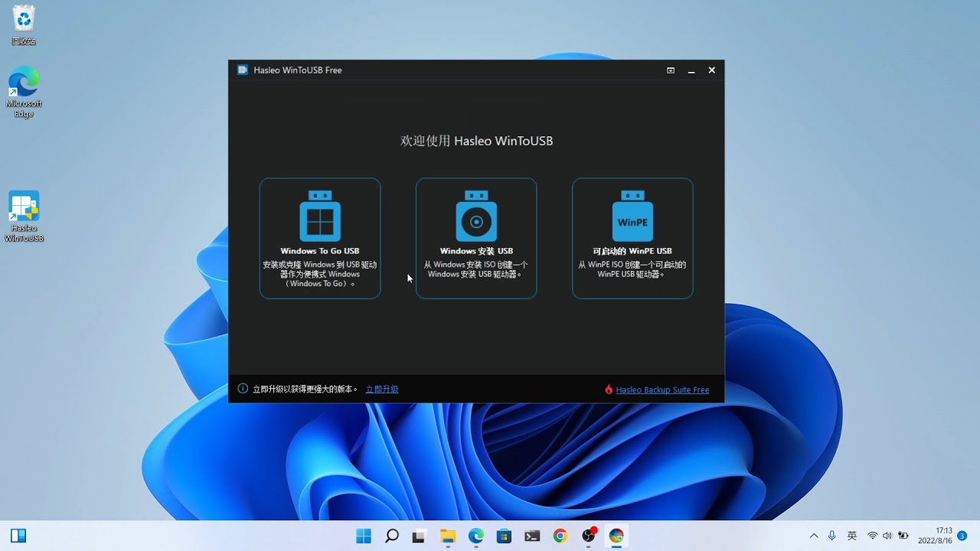Click the Hasleo WinToUSB title bar app icon
The width and height of the screenshot is (980, 551).
[243, 70]
